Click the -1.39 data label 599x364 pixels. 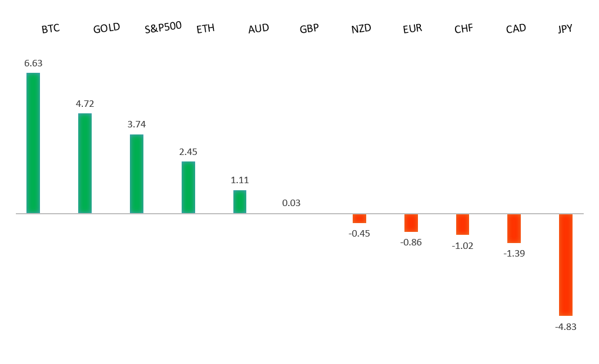point(514,254)
